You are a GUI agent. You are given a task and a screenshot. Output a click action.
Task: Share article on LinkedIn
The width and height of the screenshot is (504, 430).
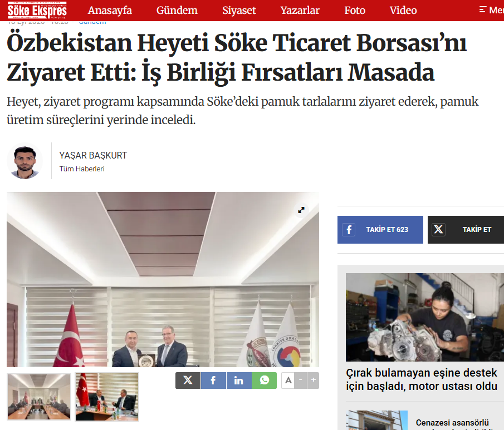pos(239,380)
